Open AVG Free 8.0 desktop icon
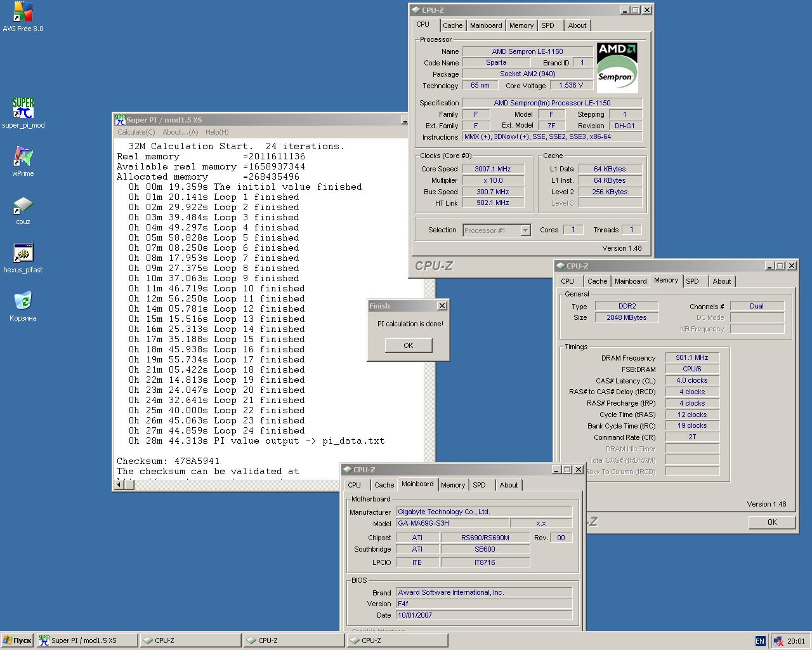Image resolution: width=812 pixels, height=650 pixels. coord(23,17)
